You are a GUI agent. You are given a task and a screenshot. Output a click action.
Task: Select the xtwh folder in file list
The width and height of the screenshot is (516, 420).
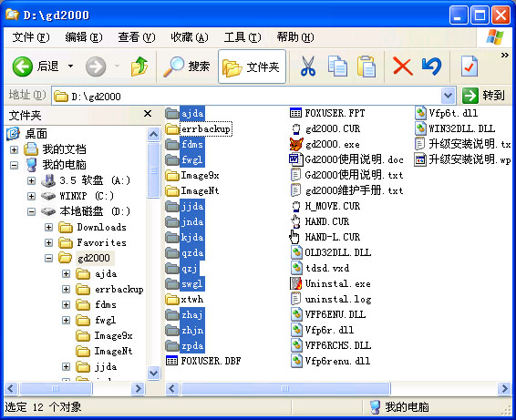click(191, 300)
